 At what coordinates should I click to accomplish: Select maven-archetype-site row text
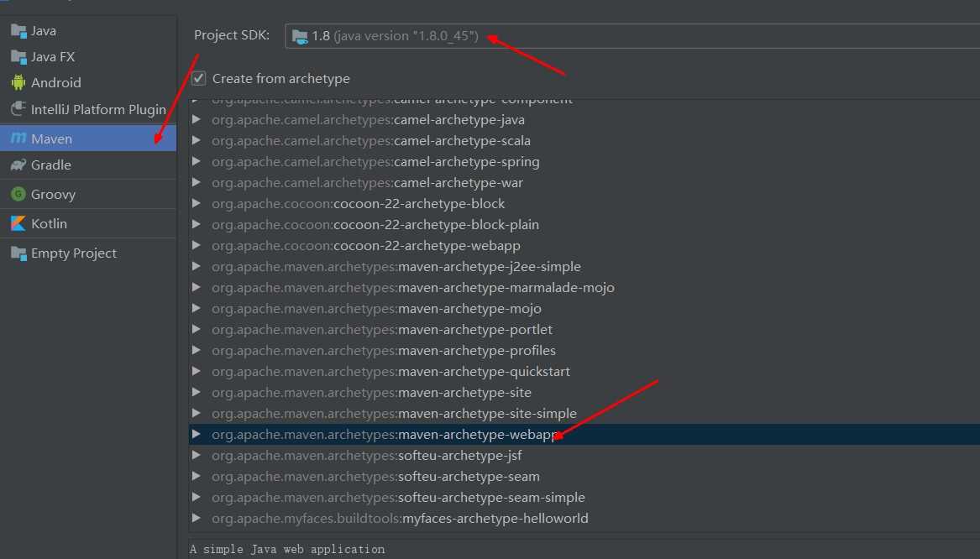point(371,392)
